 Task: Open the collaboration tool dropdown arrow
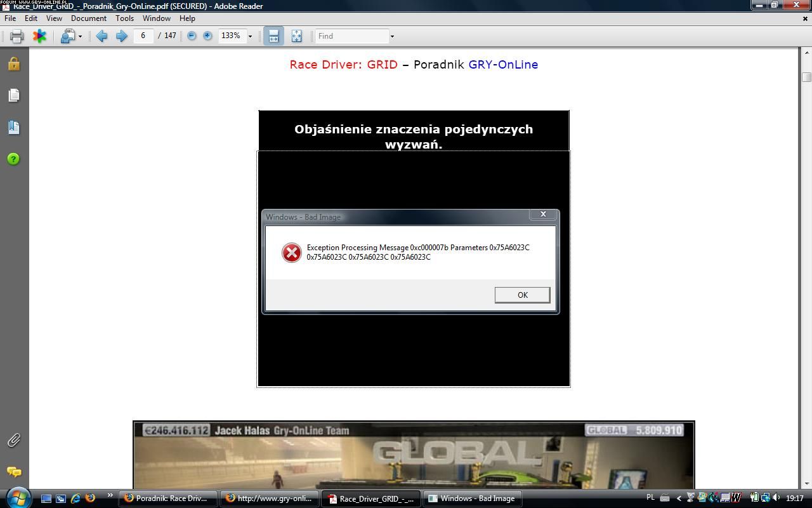pos(80,36)
